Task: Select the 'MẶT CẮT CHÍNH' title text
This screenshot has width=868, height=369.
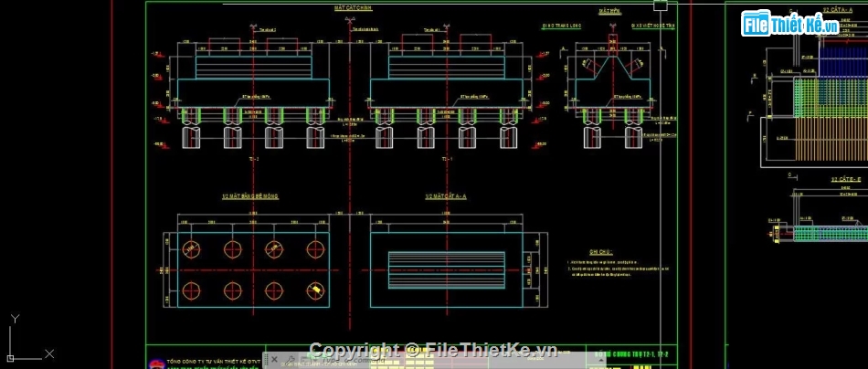Action: coord(354,8)
